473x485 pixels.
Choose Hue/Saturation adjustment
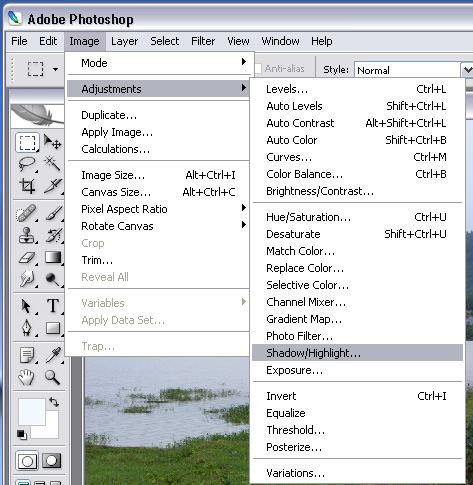(x=357, y=217)
